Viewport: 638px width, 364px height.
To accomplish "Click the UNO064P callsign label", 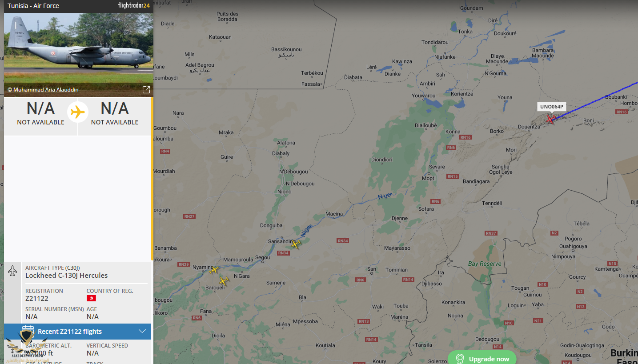I will click(x=552, y=107).
